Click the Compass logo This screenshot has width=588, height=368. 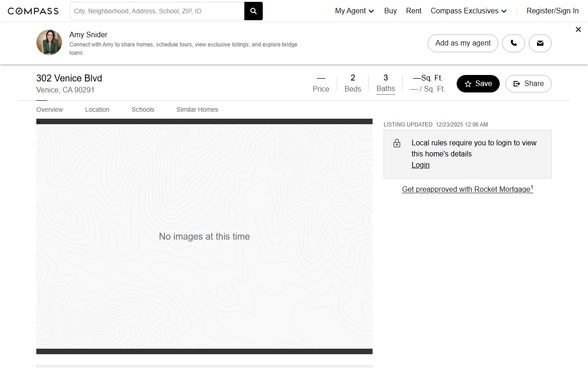(33, 11)
